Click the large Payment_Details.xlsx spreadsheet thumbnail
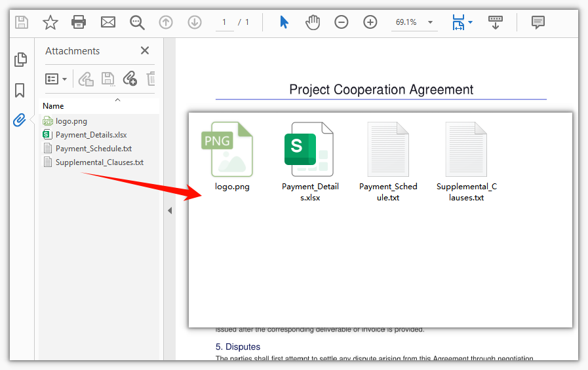Viewport: 588px width, 370px height. click(309, 149)
